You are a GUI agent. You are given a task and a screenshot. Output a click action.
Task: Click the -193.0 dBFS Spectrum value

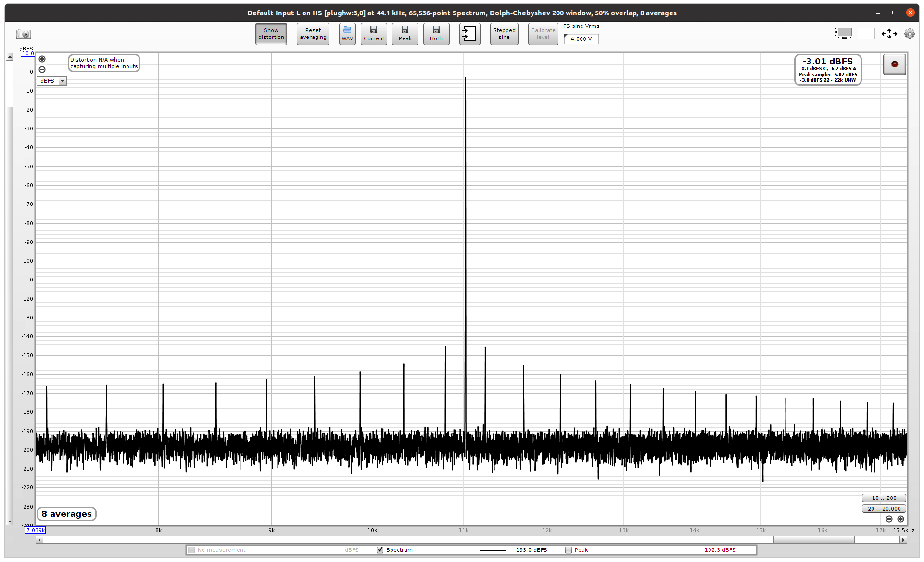531,550
